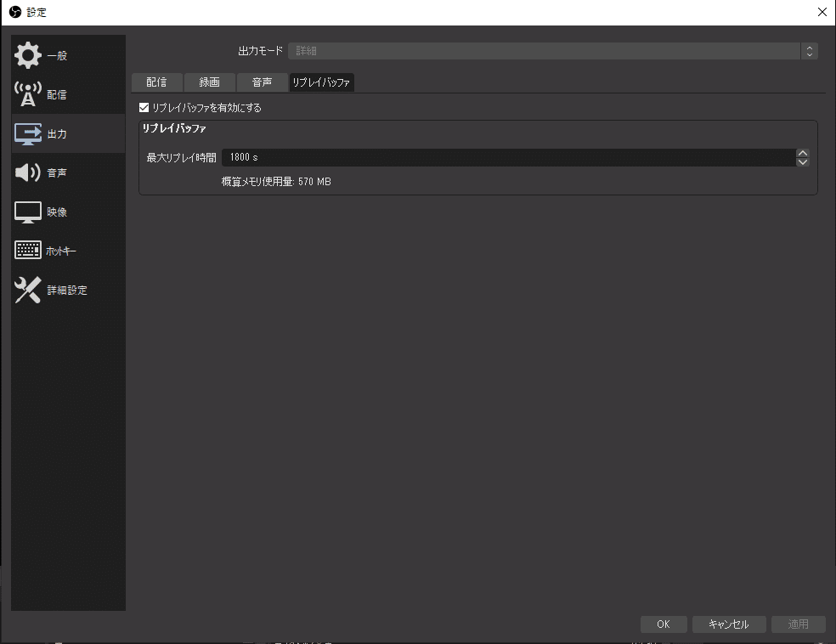
Task: Click the 概算メモリ使用量: 570 MB text
Action: (x=276, y=182)
